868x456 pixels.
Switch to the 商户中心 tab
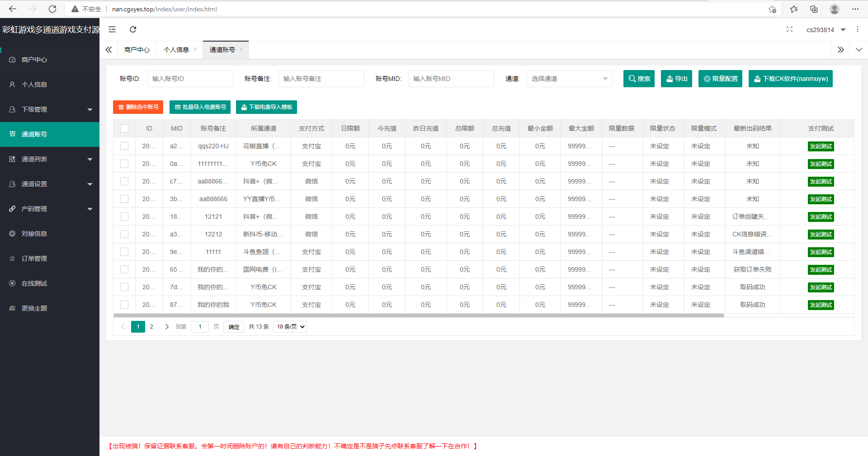(137, 50)
